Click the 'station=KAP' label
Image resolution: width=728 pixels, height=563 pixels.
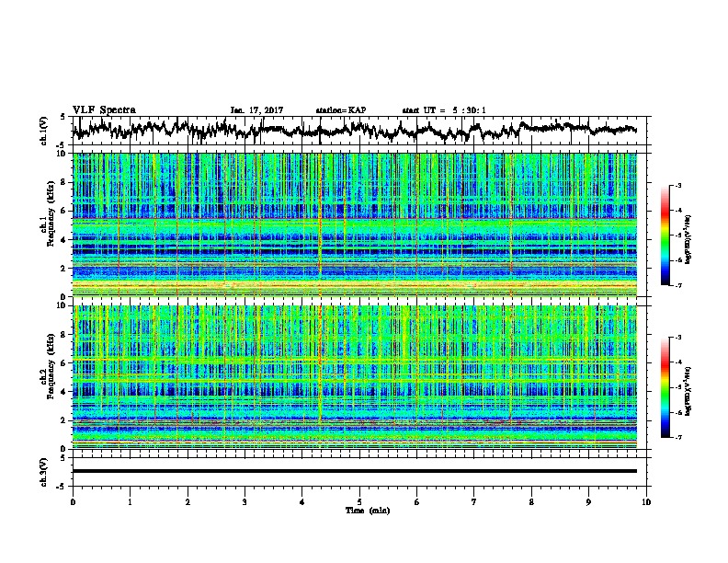(x=341, y=110)
